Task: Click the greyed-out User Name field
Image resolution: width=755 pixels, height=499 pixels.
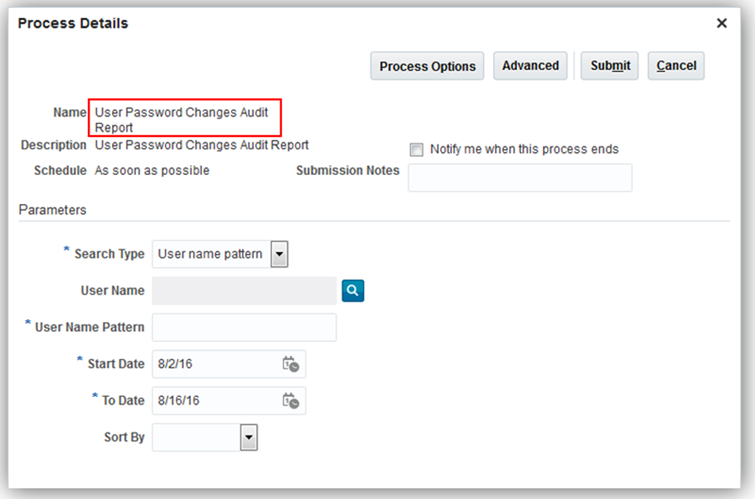Action: [x=244, y=291]
